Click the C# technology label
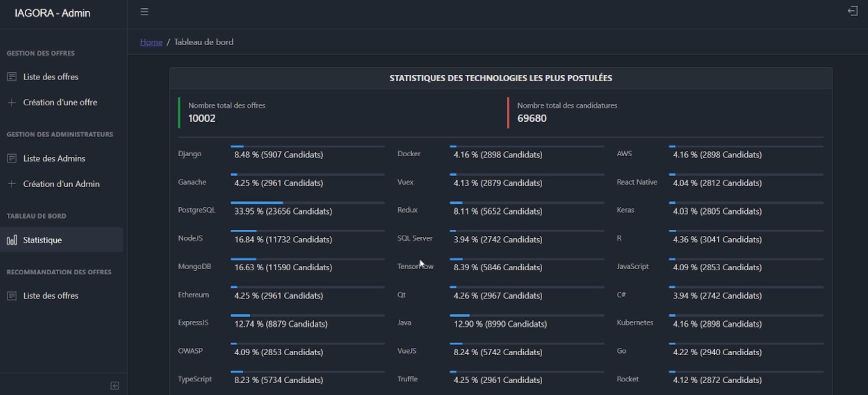The width and height of the screenshot is (868, 395). pyautogui.click(x=621, y=295)
